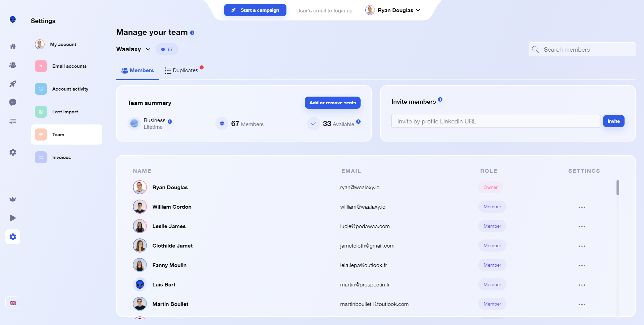Screen dimensions: 644x325
Task: Click the play tutorial icon in sidebar
Action: point(13,218)
